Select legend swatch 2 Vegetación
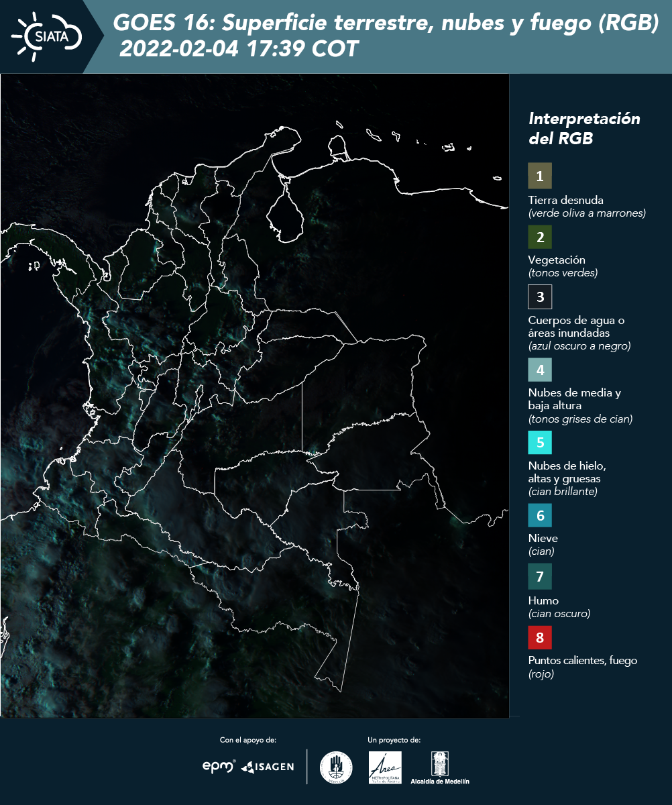 [540, 237]
